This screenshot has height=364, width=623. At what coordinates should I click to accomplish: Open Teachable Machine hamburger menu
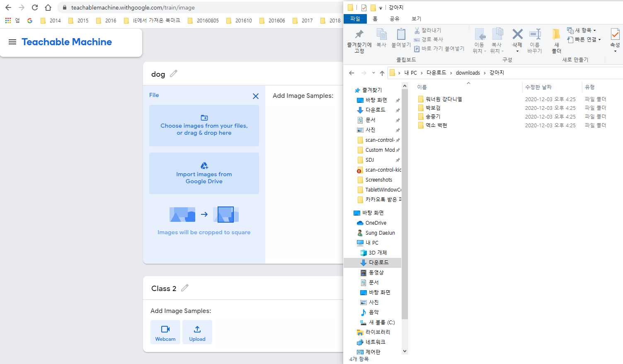coord(12,42)
